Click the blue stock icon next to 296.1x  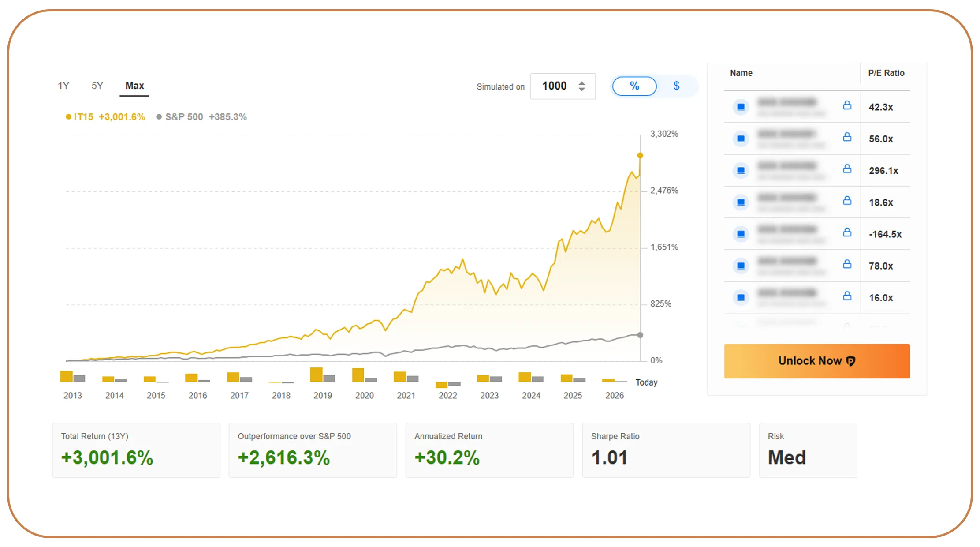(741, 170)
